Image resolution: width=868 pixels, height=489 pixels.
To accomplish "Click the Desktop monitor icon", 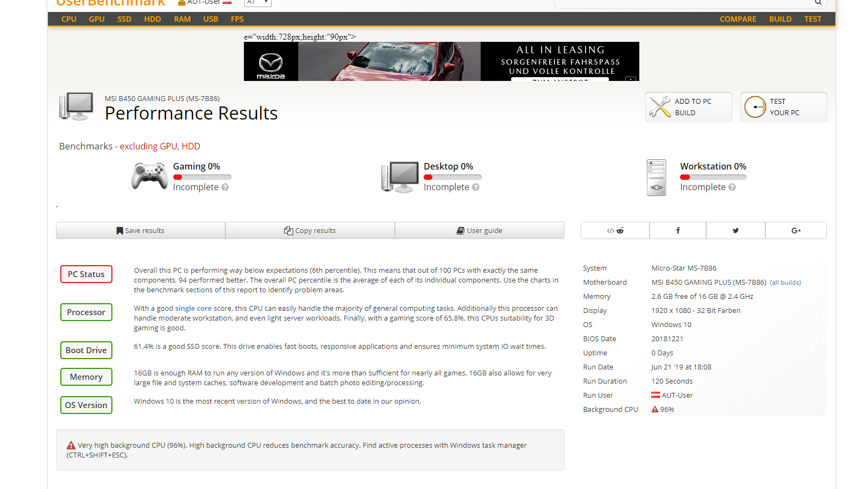I will (x=400, y=177).
